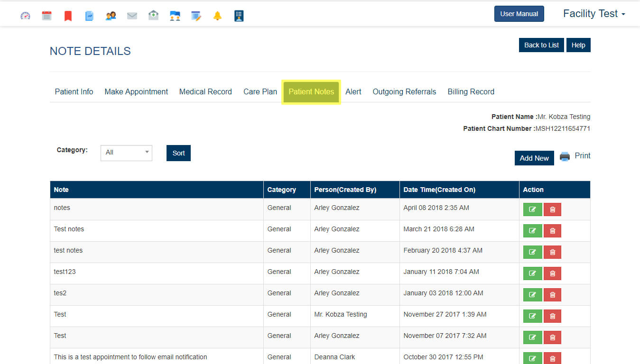Open the User Manual button
The height and width of the screenshot is (364, 640).
[519, 14]
